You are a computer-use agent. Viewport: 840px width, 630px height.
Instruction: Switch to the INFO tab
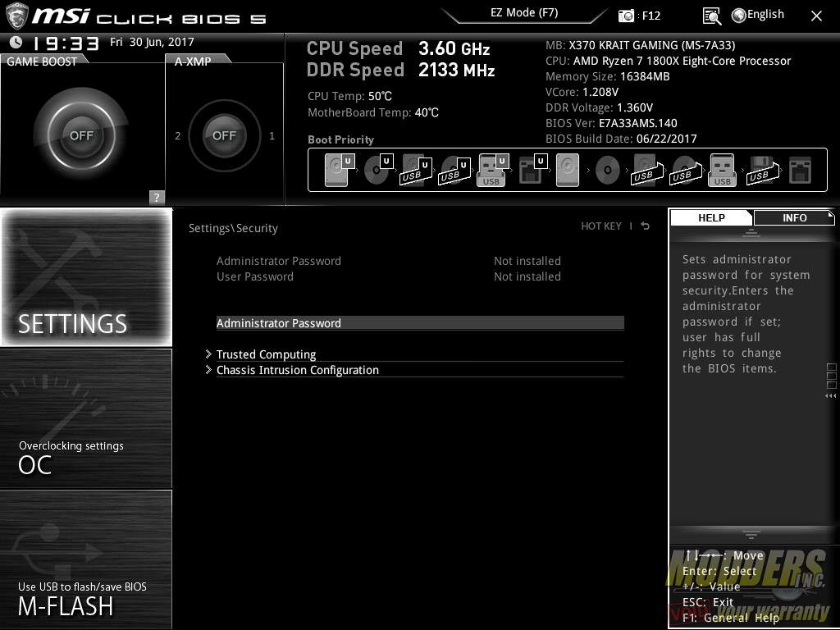[x=794, y=217]
